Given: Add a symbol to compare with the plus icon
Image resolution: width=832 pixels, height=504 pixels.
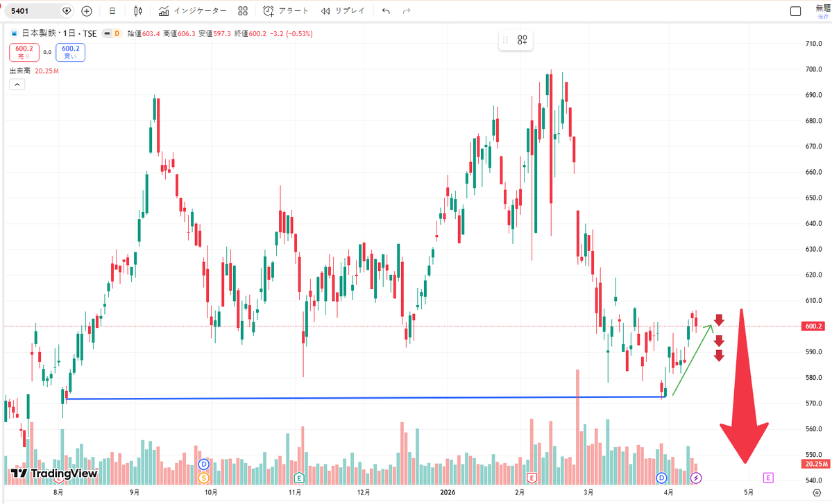Looking at the screenshot, I should pyautogui.click(x=87, y=10).
